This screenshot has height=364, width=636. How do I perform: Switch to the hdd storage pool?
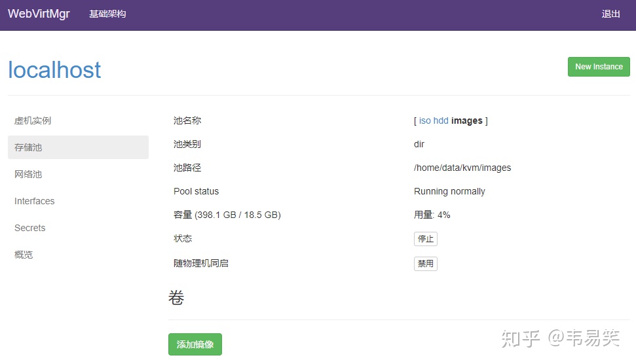click(x=441, y=121)
